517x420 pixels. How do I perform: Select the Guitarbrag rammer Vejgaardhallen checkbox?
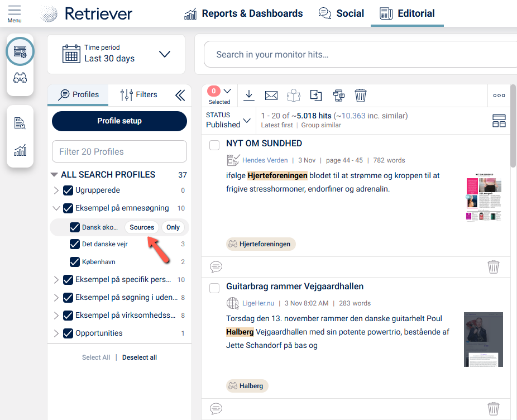(x=214, y=288)
